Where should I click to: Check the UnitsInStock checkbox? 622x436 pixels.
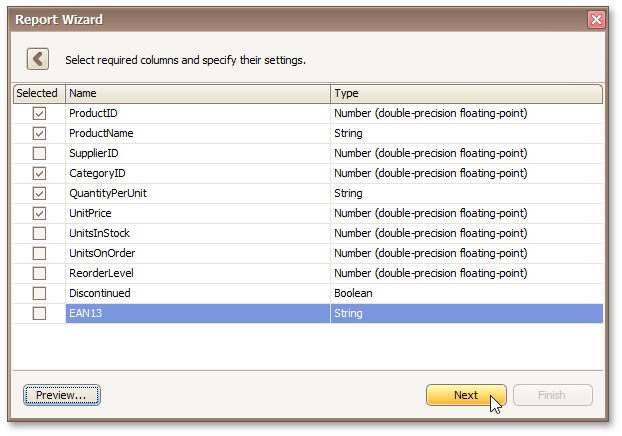point(39,234)
